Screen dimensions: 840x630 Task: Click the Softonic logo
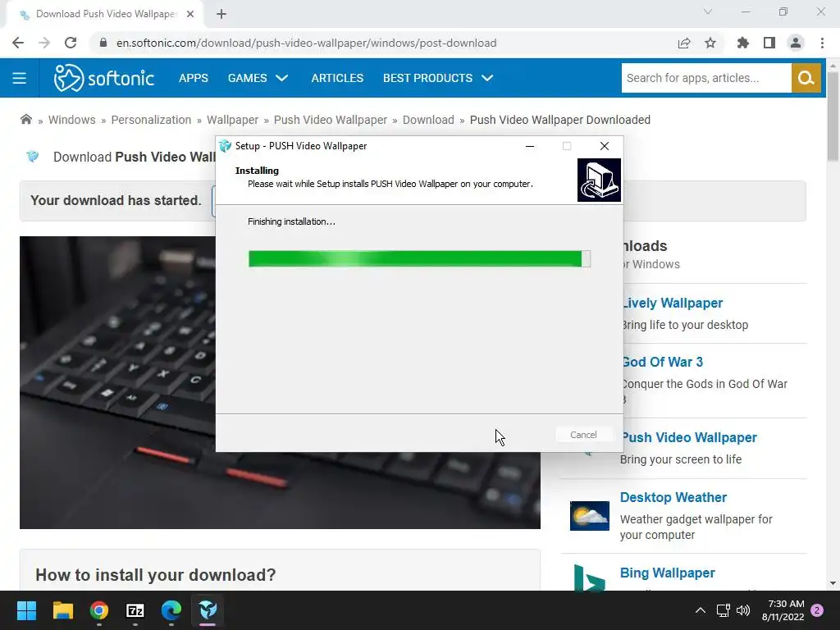[104, 78]
